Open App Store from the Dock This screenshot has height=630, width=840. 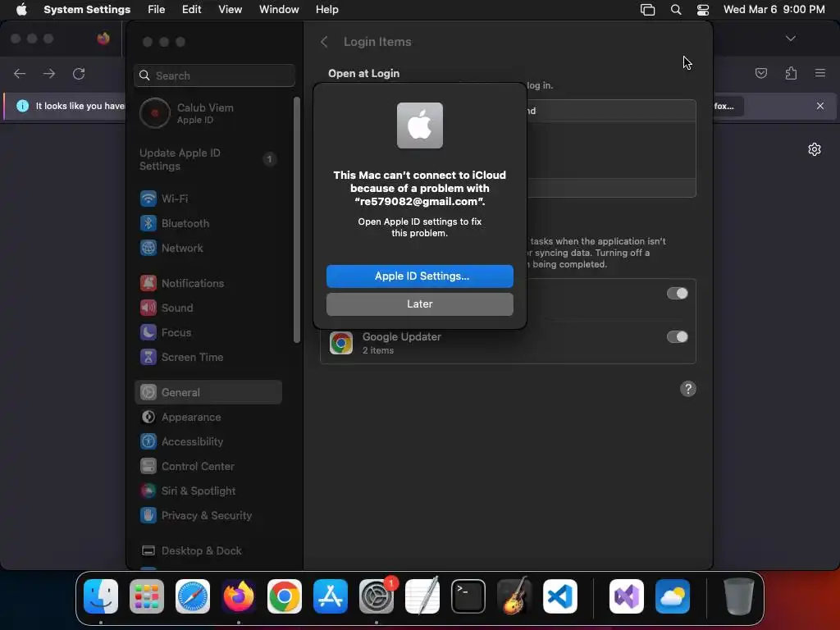click(331, 596)
